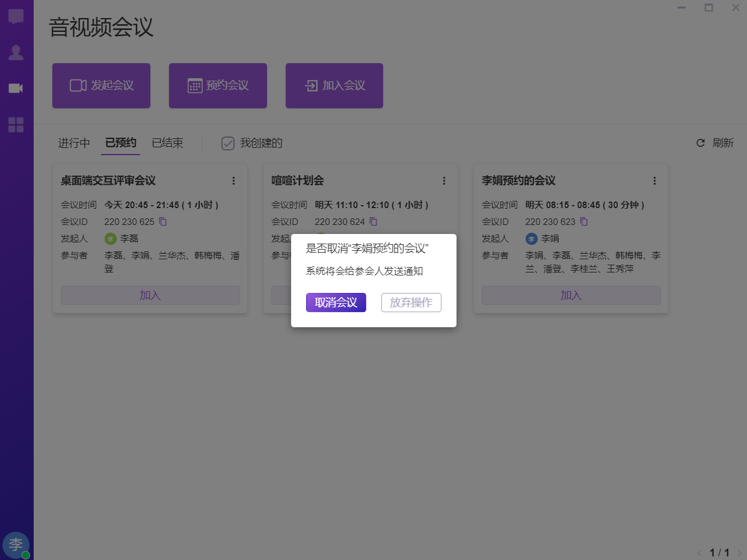This screenshot has width=747, height=560.
Task: Confirm with the 取消会议 button
Action: [x=336, y=303]
